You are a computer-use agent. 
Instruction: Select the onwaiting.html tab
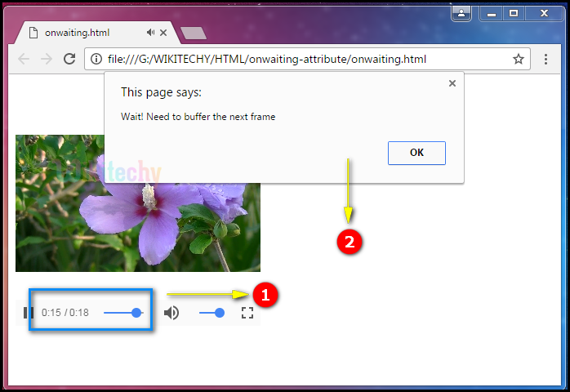(x=82, y=33)
